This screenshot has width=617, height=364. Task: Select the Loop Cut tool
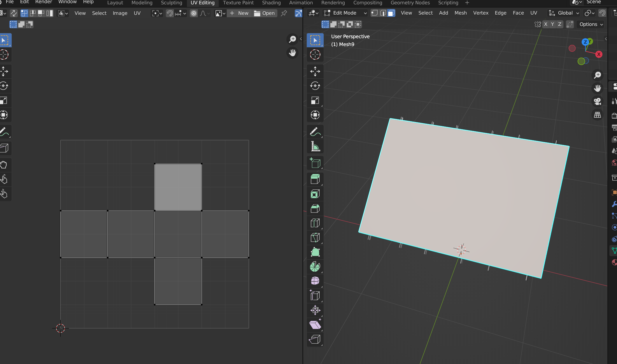(x=315, y=223)
